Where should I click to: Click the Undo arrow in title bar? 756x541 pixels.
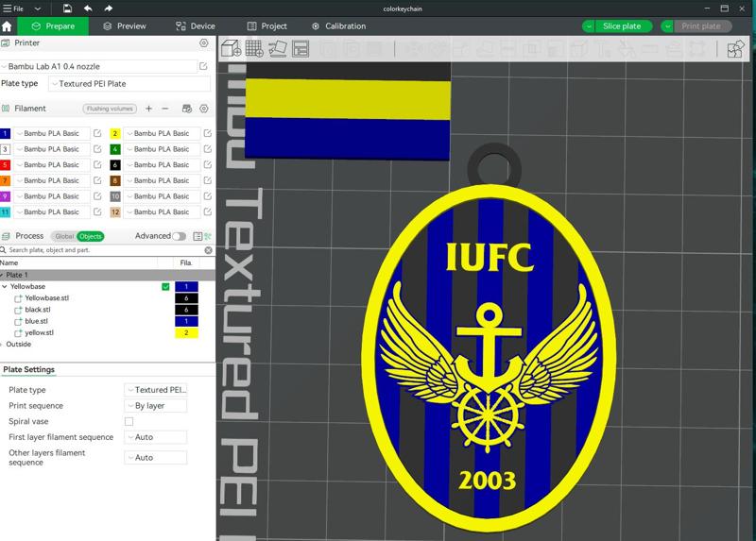pos(88,8)
